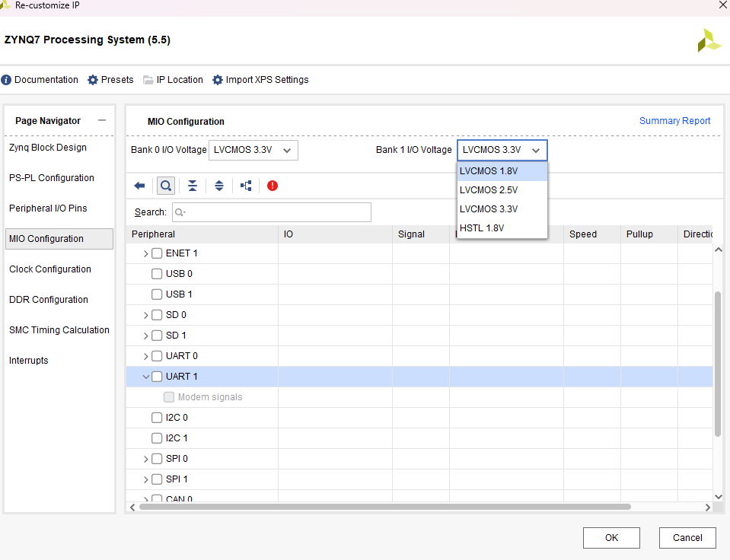Click the Cancel button
The height and width of the screenshot is (560, 730).
pyautogui.click(x=687, y=538)
